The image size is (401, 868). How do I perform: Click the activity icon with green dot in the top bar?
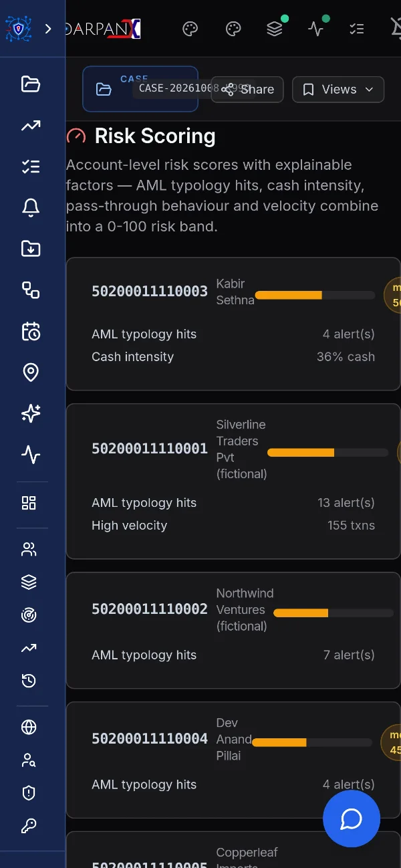point(315,29)
